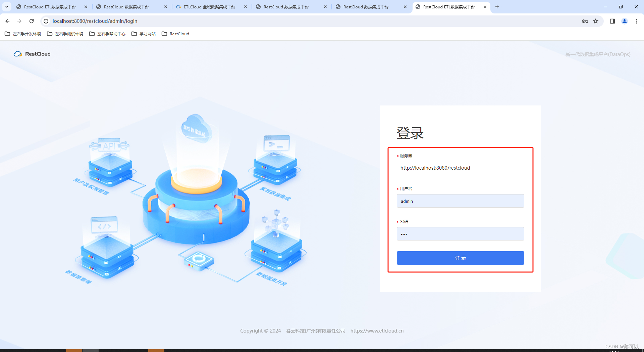Click the site info icon in address bar
The image size is (644, 352).
tap(46, 21)
